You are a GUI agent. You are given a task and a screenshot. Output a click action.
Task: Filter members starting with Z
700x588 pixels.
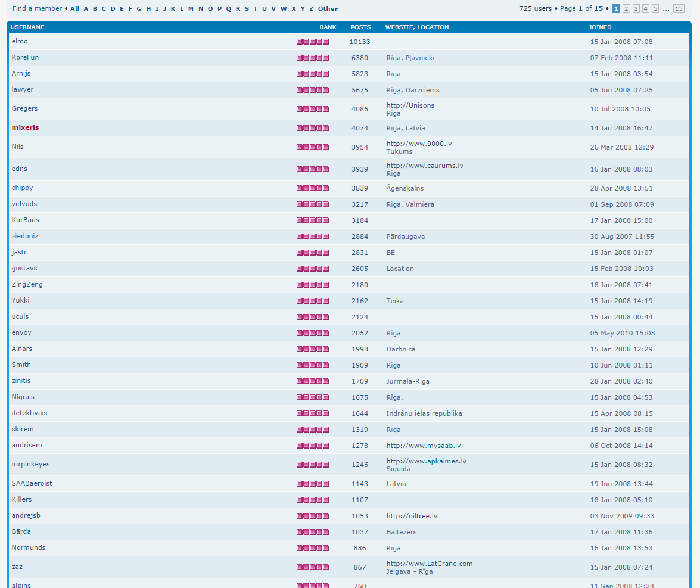pyautogui.click(x=311, y=8)
